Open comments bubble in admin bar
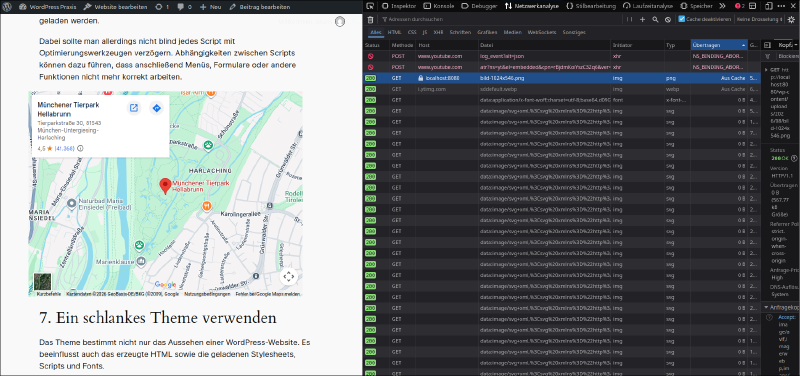The image size is (800, 376). (x=184, y=7)
